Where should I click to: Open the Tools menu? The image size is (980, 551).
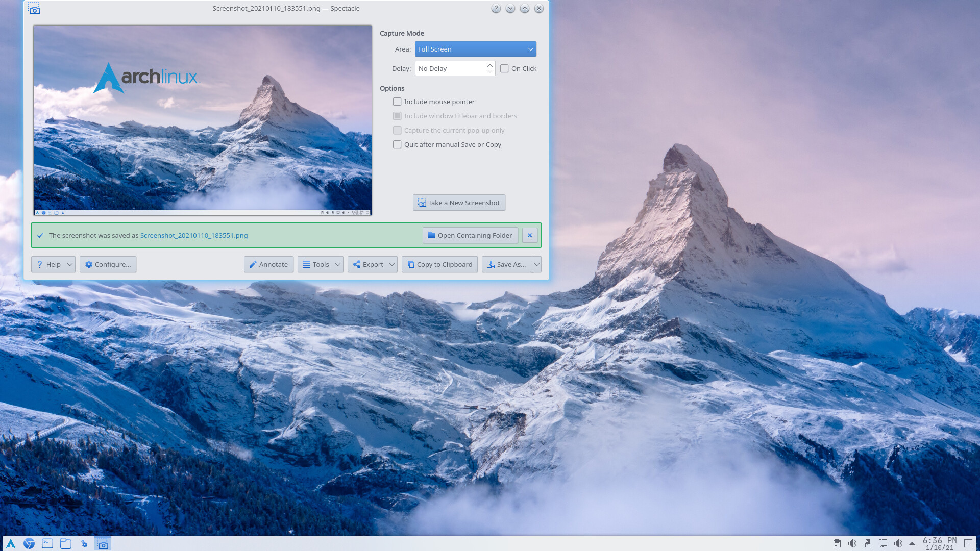tap(320, 264)
